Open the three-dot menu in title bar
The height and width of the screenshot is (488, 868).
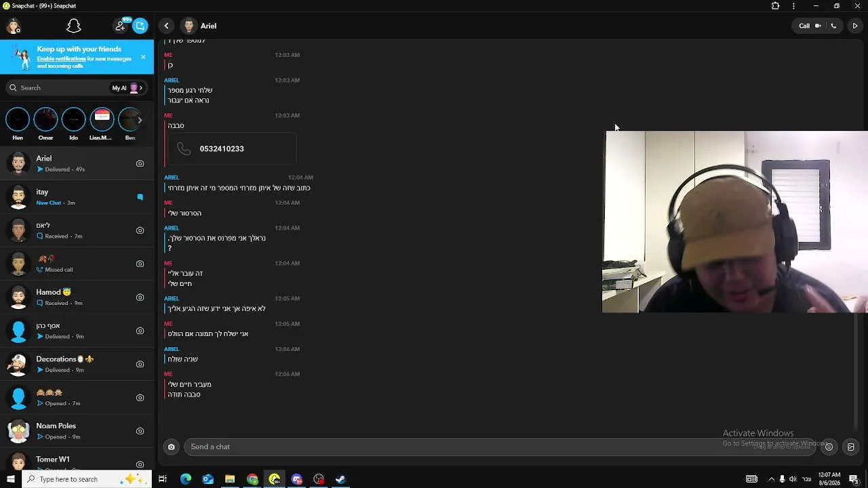coord(793,6)
